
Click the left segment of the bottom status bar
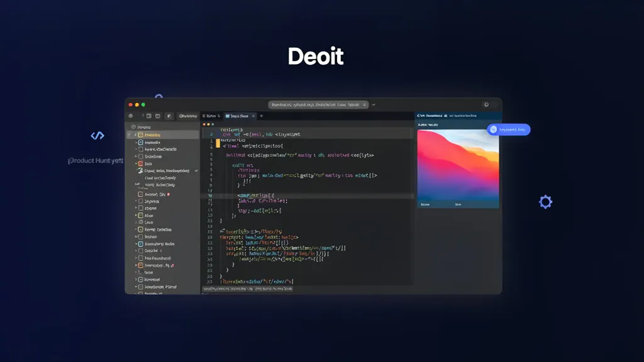(228, 289)
